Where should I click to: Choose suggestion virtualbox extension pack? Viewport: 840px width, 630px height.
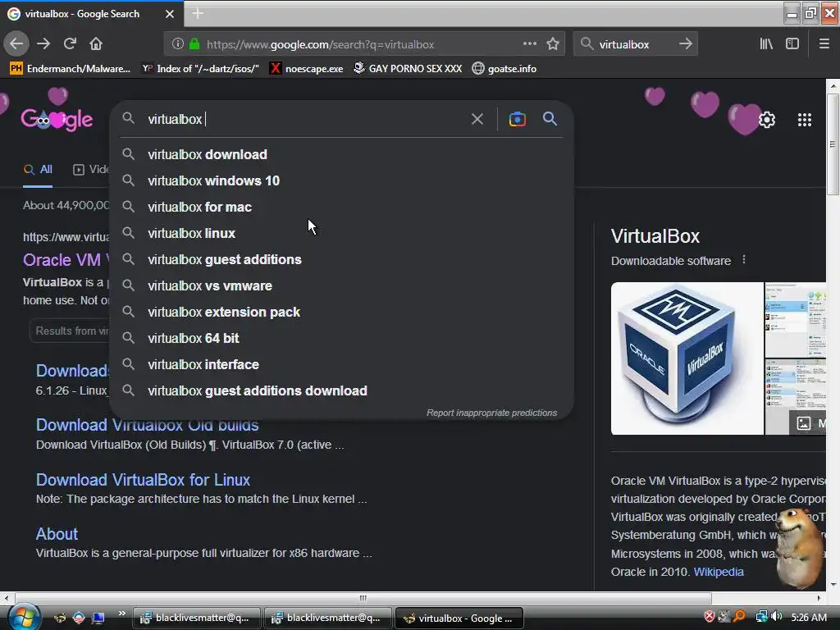coord(342,312)
